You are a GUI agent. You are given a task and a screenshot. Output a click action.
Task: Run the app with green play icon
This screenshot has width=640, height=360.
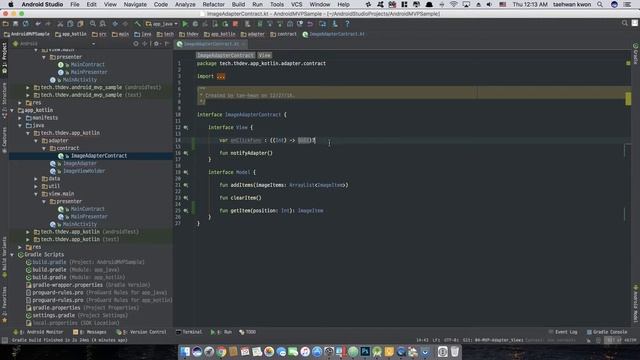(x=185, y=24)
